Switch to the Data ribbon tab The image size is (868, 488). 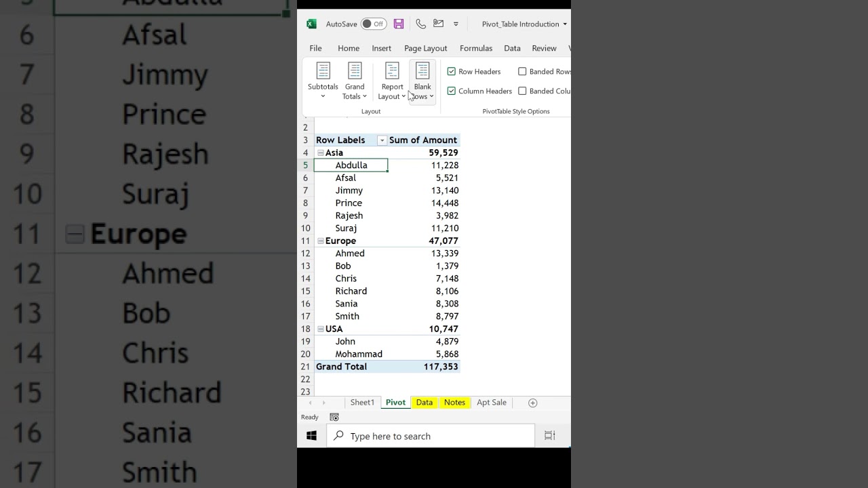pyautogui.click(x=512, y=48)
